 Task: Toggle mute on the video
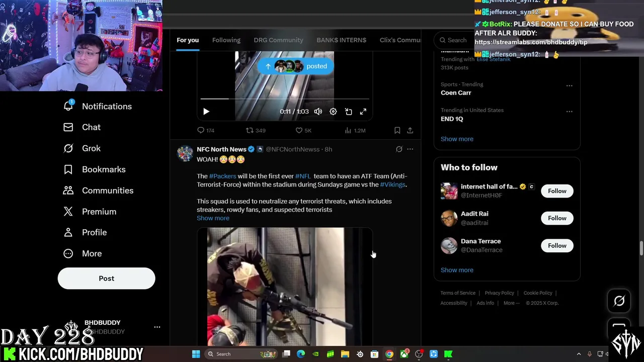tap(318, 112)
